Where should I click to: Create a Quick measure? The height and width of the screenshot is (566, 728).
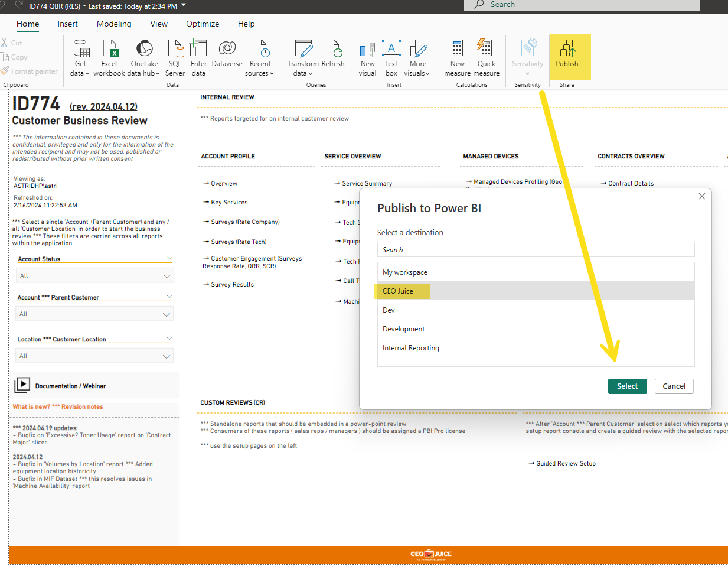(487, 58)
